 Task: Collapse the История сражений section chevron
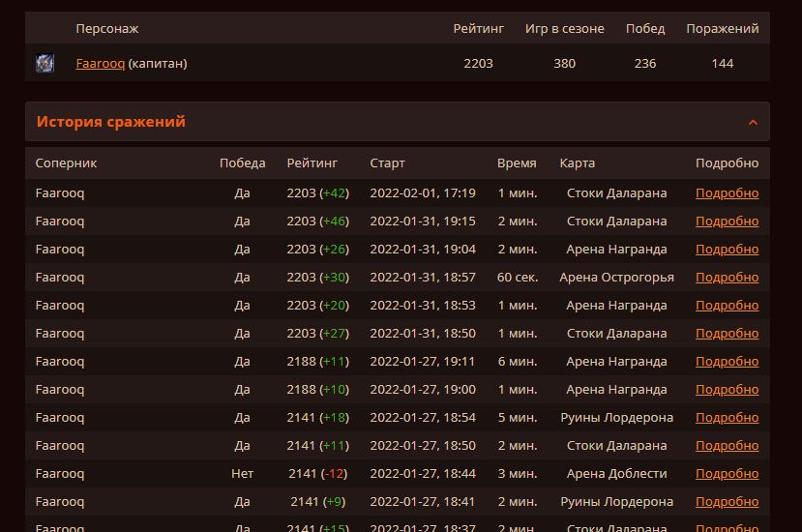pos(753,123)
